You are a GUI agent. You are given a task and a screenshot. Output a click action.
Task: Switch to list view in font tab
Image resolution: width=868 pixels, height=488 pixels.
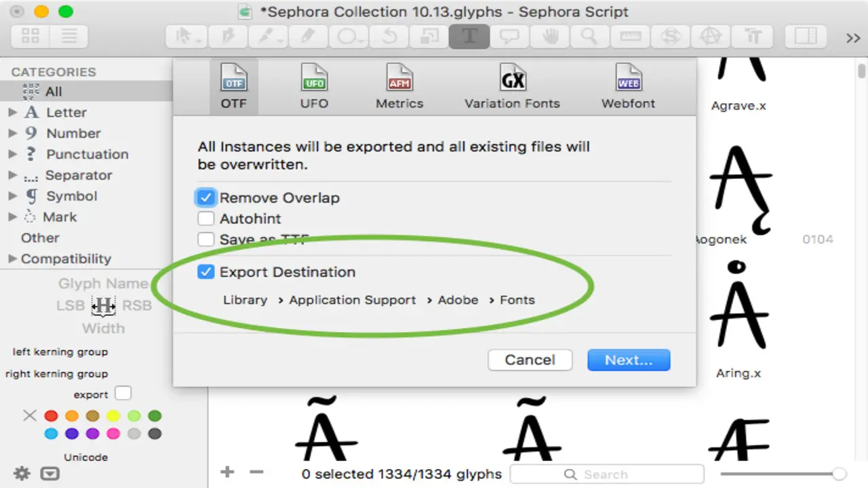[x=68, y=36]
